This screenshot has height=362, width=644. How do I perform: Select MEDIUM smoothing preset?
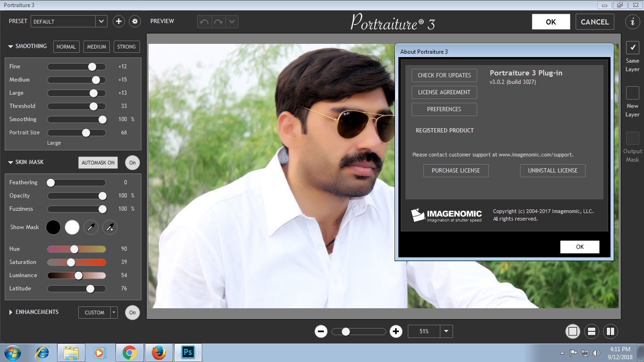point(97,47)
